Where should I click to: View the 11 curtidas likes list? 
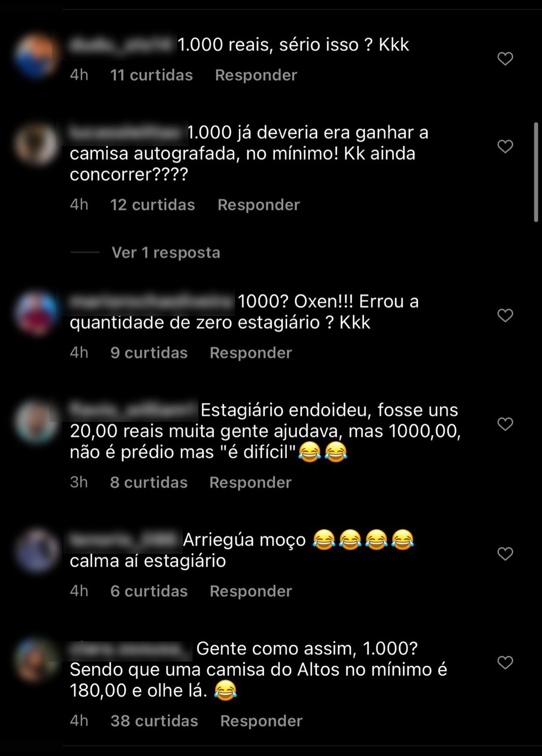click(x=152, y=75)
